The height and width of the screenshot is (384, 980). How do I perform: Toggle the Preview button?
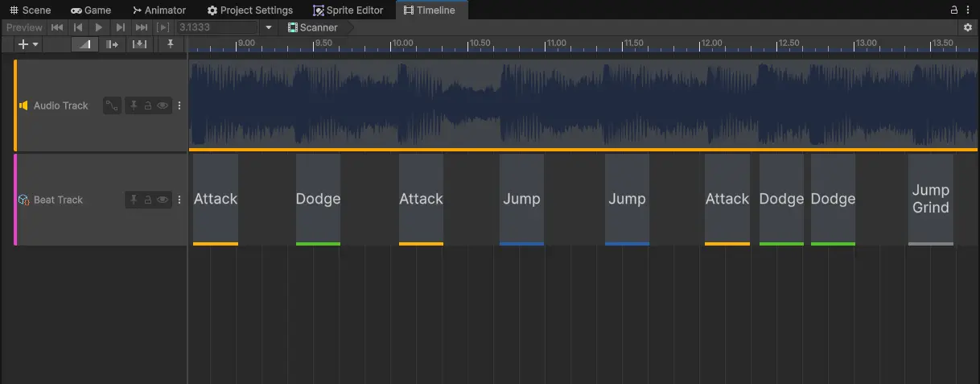coord(24,27)
